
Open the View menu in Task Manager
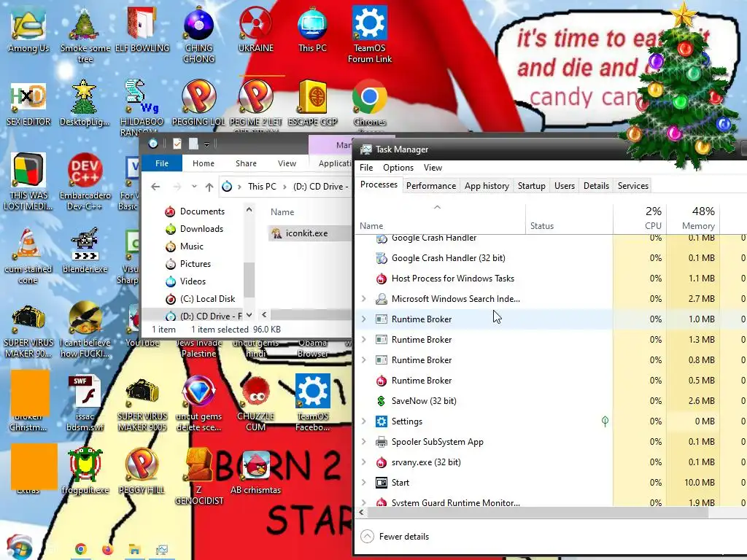coord(433,168)
